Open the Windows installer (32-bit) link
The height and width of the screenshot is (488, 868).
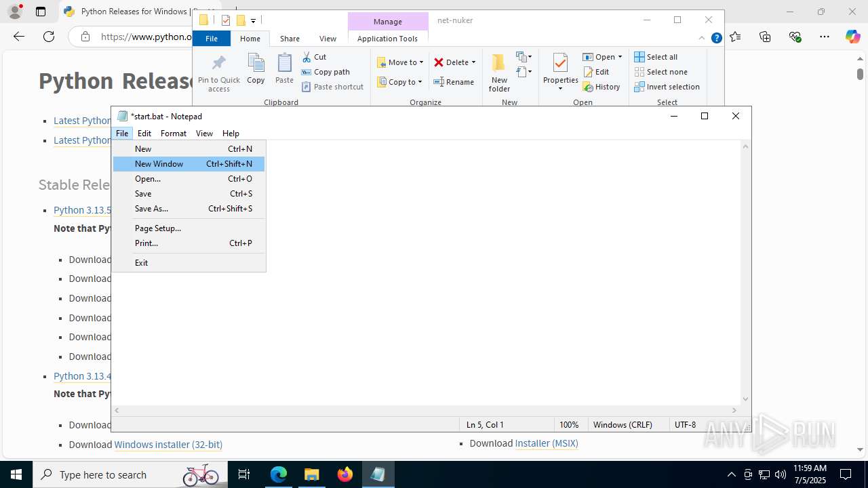(x=168, y=445)
